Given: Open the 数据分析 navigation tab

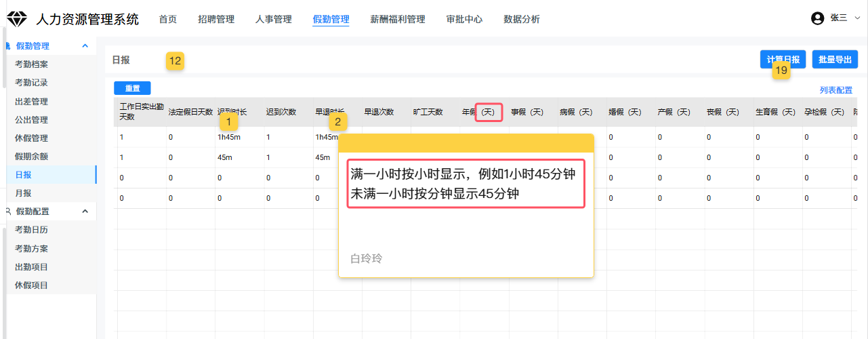Looking at the screenshot, I should [x=522, y=19].
